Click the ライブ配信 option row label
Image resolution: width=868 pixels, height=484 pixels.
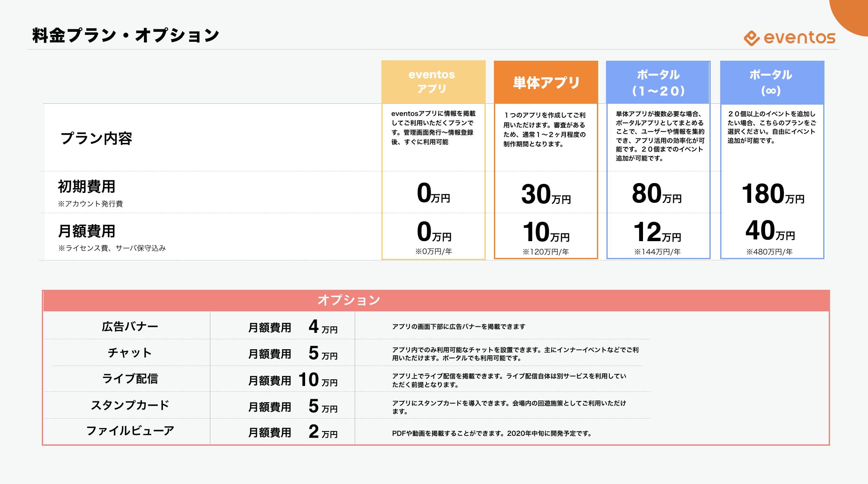(130, 379)
